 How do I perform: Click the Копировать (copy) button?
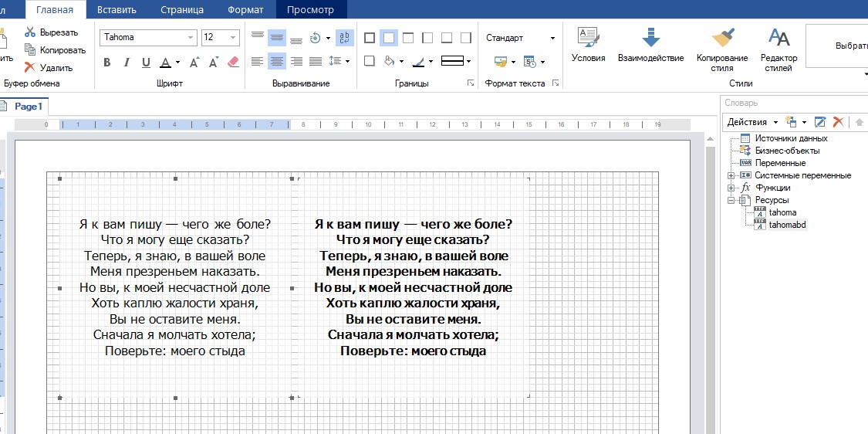[x=55, y=50]
